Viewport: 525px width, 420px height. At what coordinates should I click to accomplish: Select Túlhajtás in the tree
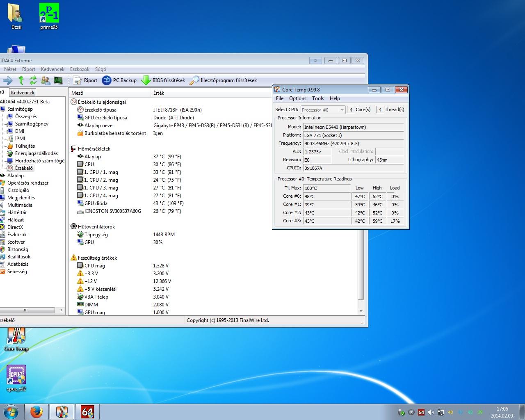[x=25, y=146]
